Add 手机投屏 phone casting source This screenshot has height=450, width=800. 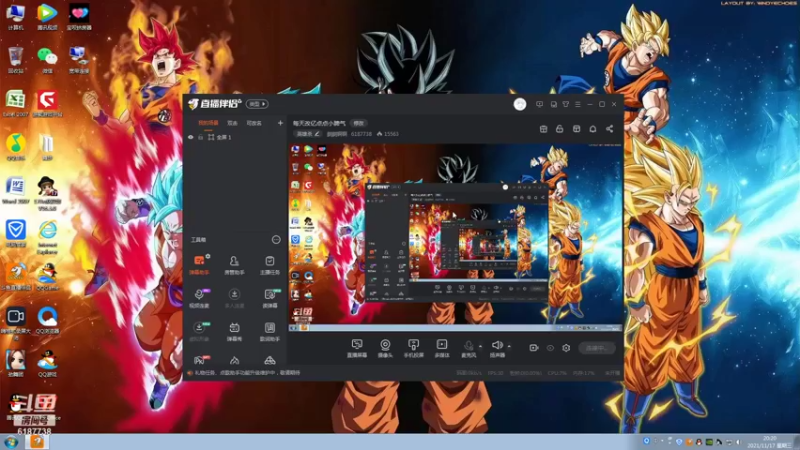click(x=413, y=348)
